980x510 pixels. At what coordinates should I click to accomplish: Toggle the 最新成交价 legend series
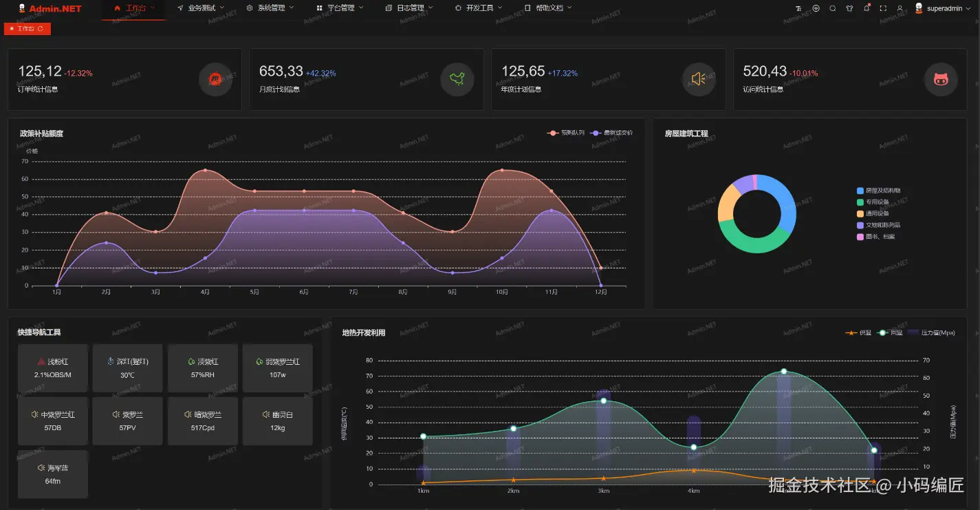[612, 133]
